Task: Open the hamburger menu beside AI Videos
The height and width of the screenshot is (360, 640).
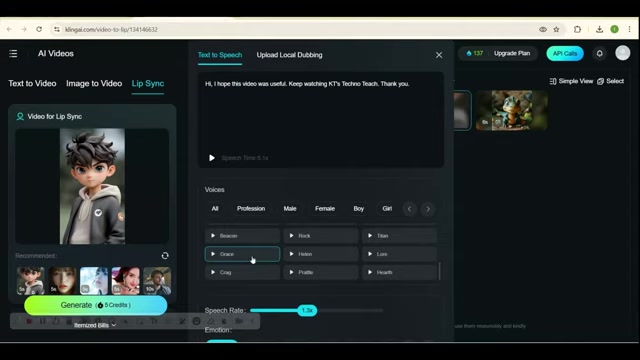Action: coord(13,53)
